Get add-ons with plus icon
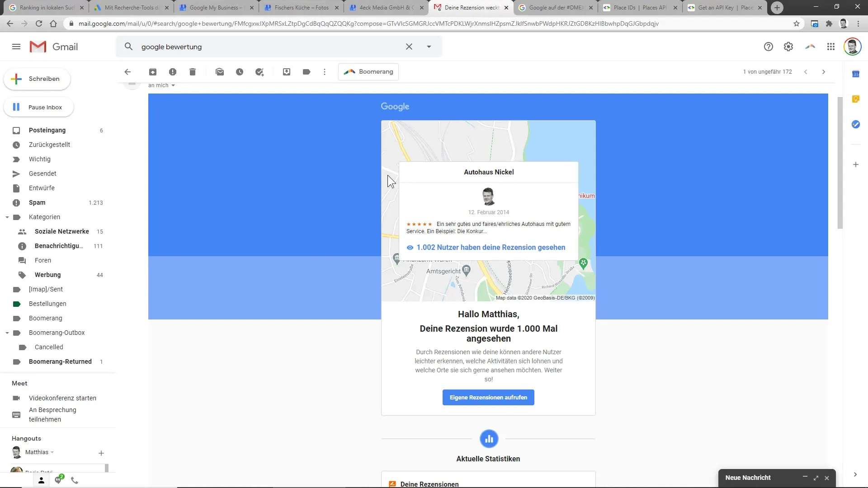Image resolution: width=868 pixels, height=488 pixels. tap(856, 164)
